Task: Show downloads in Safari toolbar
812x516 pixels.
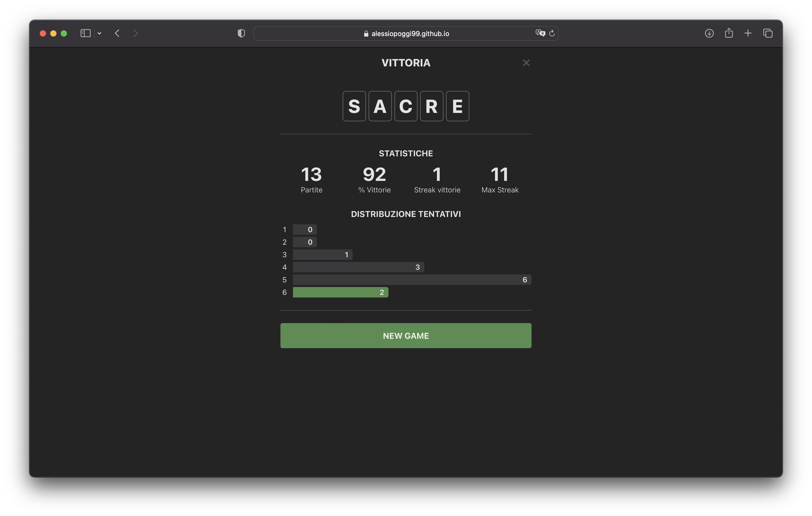Action: tap(709, 33)
